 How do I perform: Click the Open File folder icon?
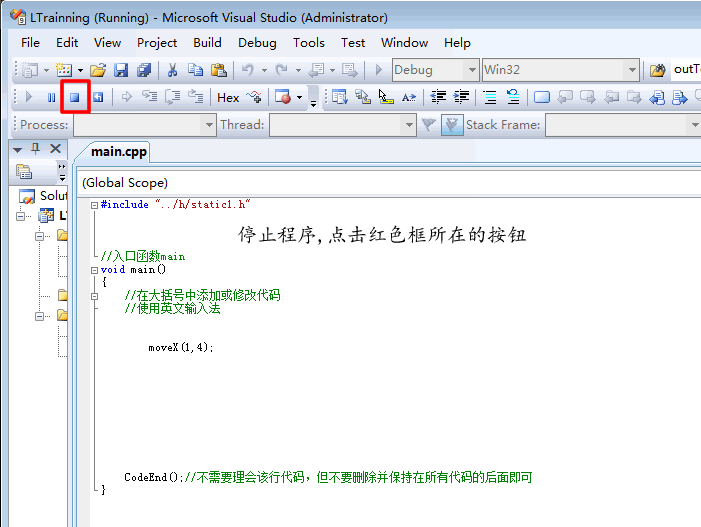[x=98, y=70]
